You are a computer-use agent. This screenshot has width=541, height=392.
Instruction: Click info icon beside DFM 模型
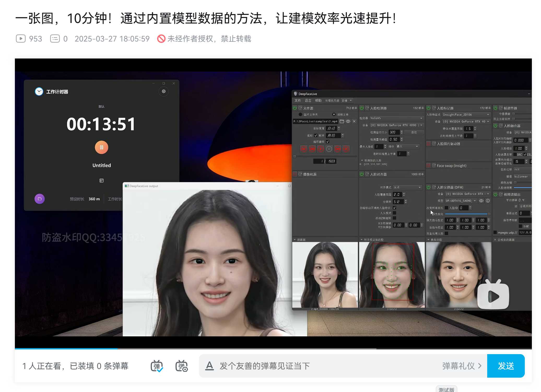pos(488,201)
